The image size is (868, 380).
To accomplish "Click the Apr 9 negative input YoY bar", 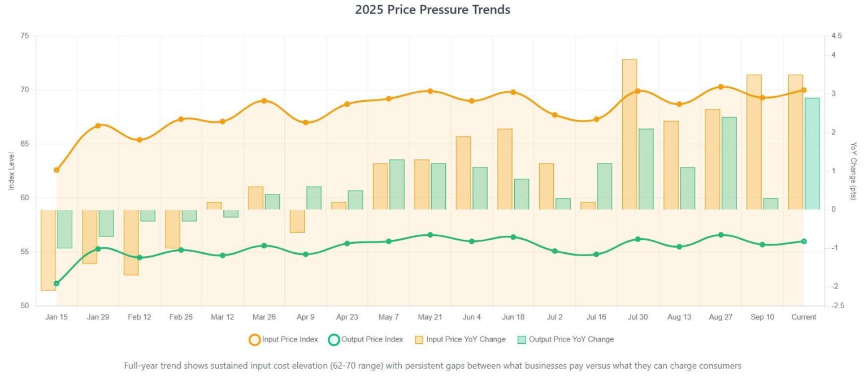I will [x=297, y=221].
